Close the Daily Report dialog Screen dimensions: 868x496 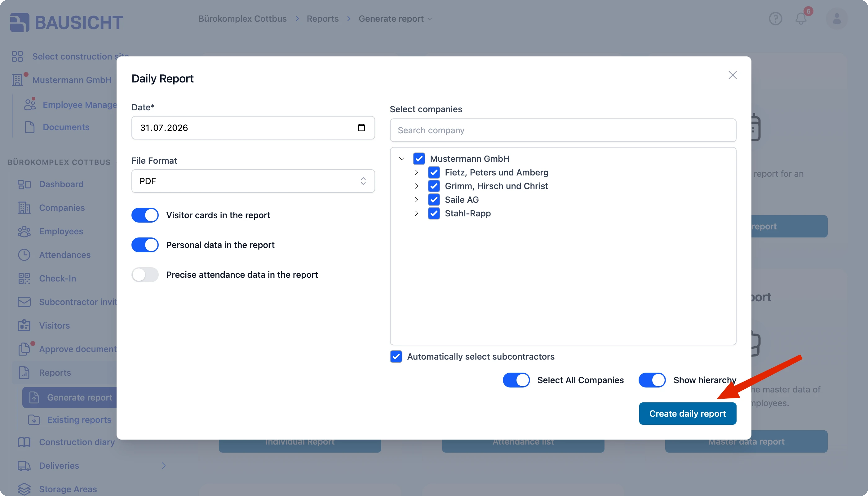tap(733, 75)
